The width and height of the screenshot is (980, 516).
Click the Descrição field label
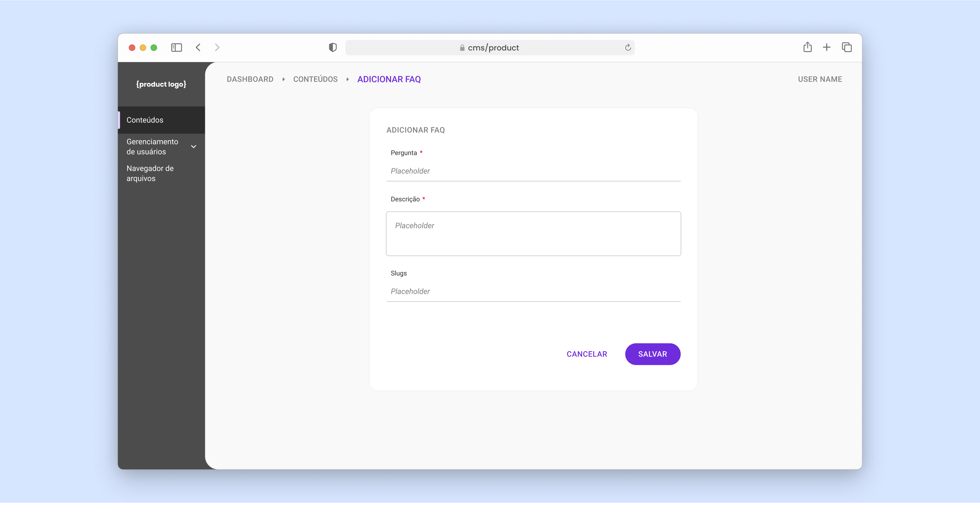[405, 199]
